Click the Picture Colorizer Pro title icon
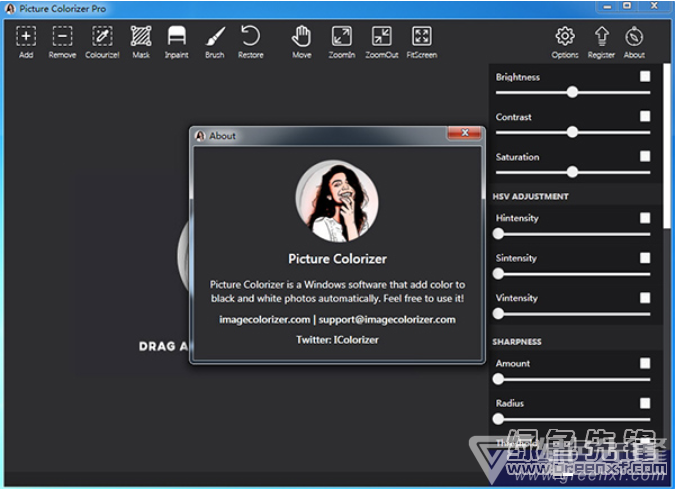This screenshot has width=676, height=489. (x=10, y=9)
